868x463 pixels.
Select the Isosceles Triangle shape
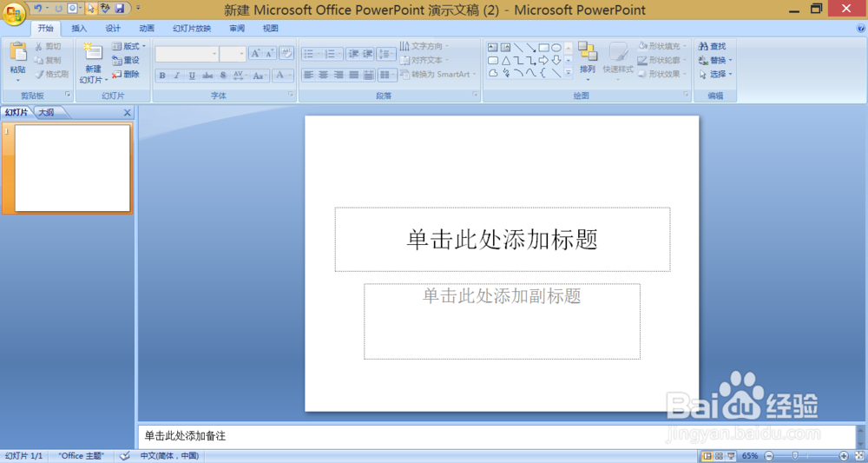[x=505, y=60]
